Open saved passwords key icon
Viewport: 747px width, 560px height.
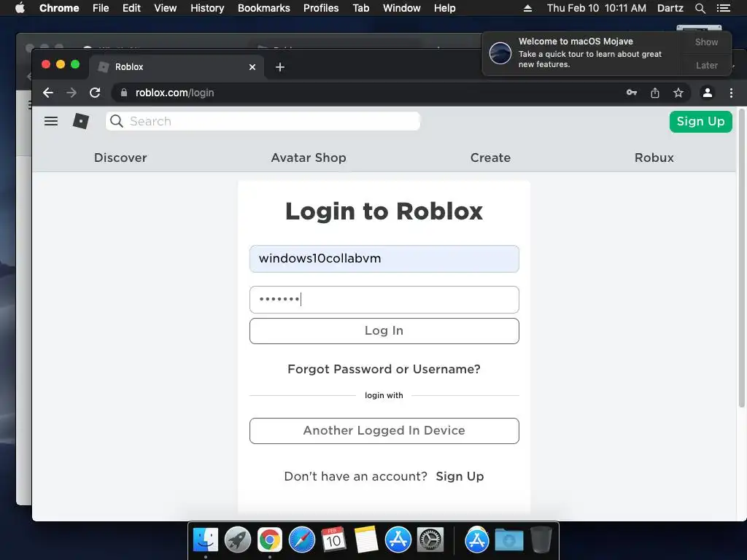[632, 93]
